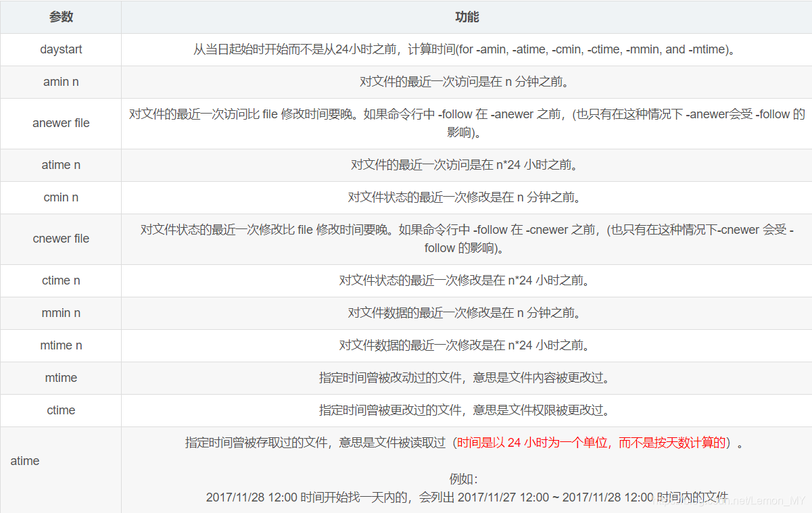
Task: Select the 'mmin n' parameter cell
Action: click(x=61, y=313)
